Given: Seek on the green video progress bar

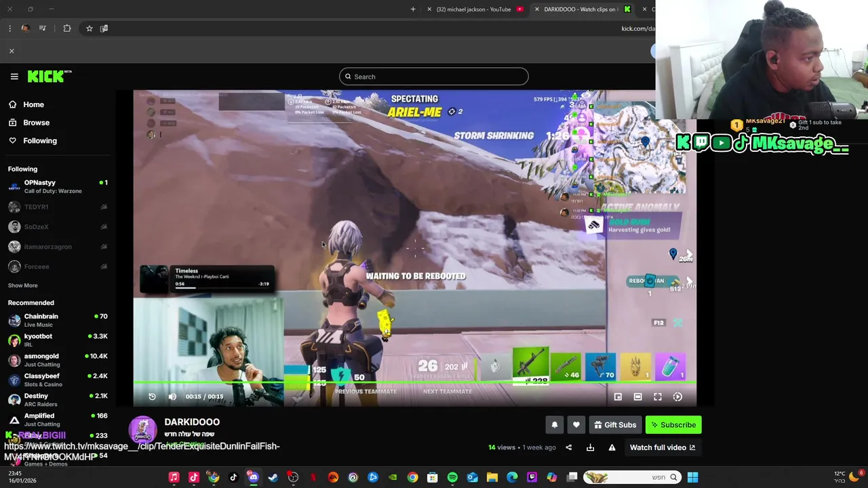Looking at the screenshot, I should tap(414, 383).
